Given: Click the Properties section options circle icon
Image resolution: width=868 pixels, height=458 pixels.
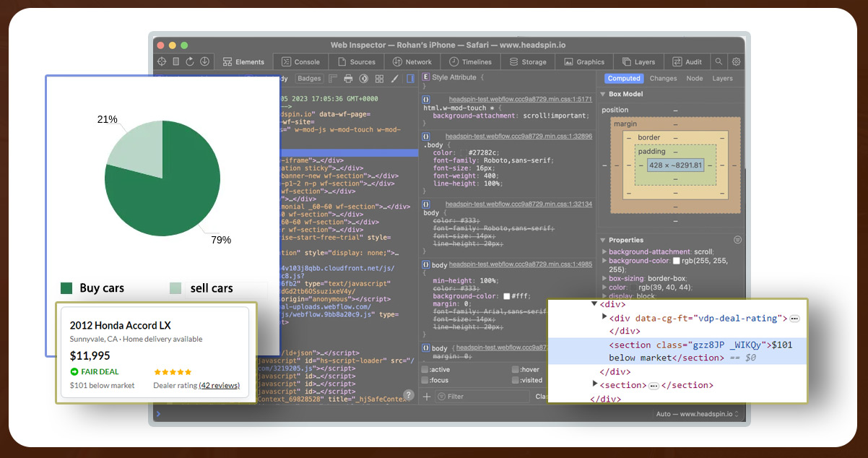Looking at the screenshot, I should (x=737, y=240).
